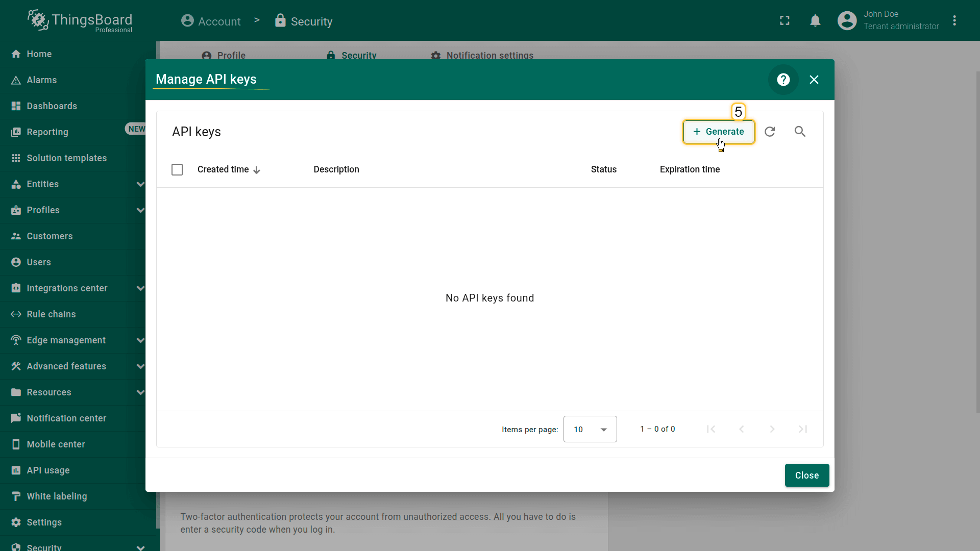
Task: Open White labeling menu item
Action: (x=57, y=496)
